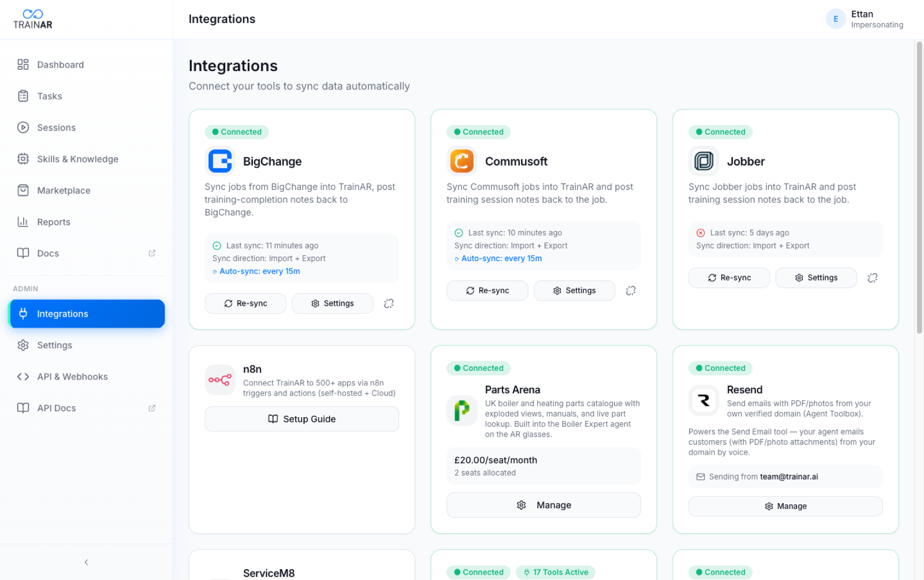This screenshot has width=924, height=580.
Task: Open API Docs external link icon
Action: (152, 408)
